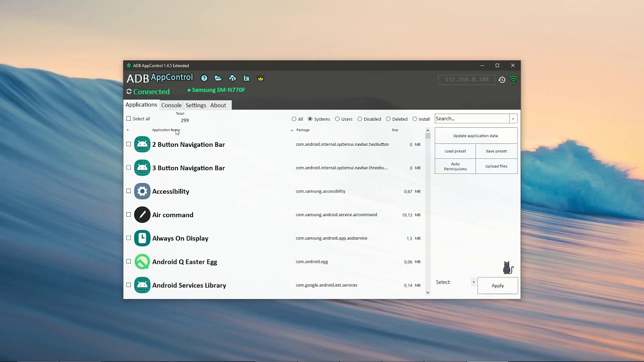Open the Applications tab

coord(141,105)
